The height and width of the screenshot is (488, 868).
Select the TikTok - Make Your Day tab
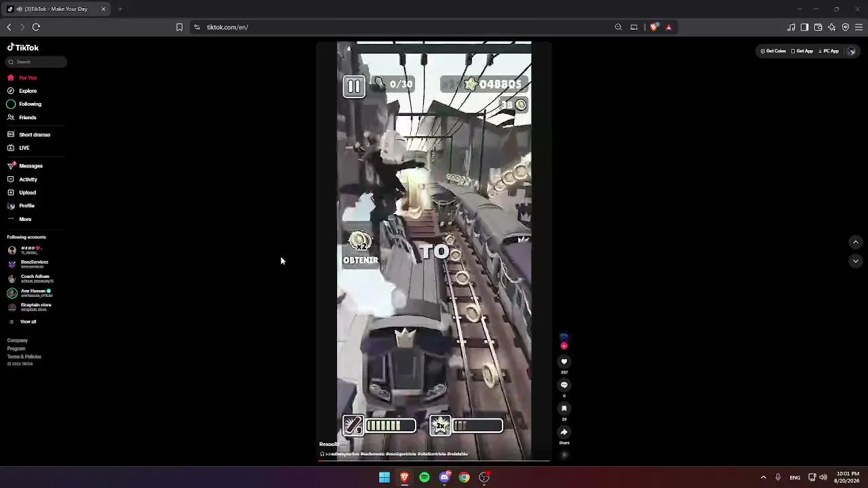(x=56, y=9)
